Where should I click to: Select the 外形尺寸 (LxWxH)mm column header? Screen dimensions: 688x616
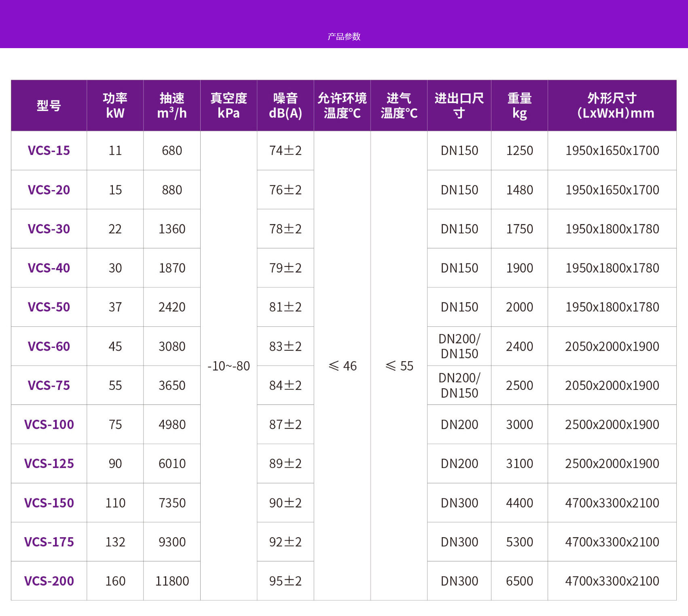click(x=612, y=106)
